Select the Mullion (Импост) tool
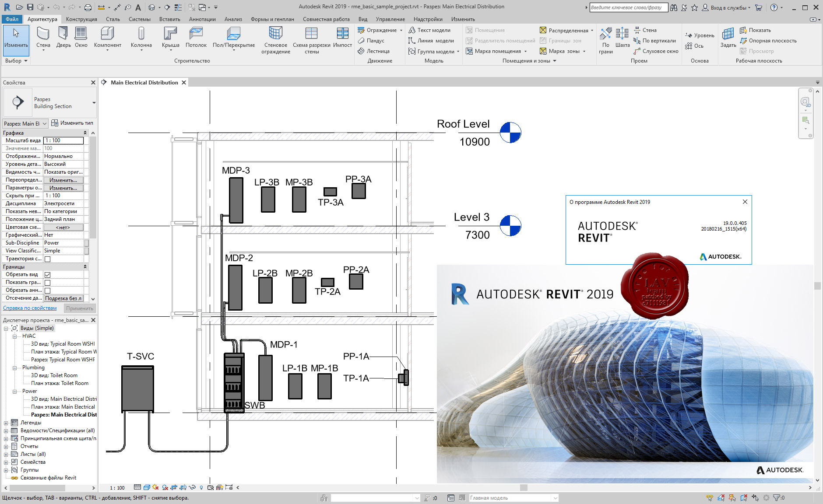Screen dimensions: 823x504 342,38
